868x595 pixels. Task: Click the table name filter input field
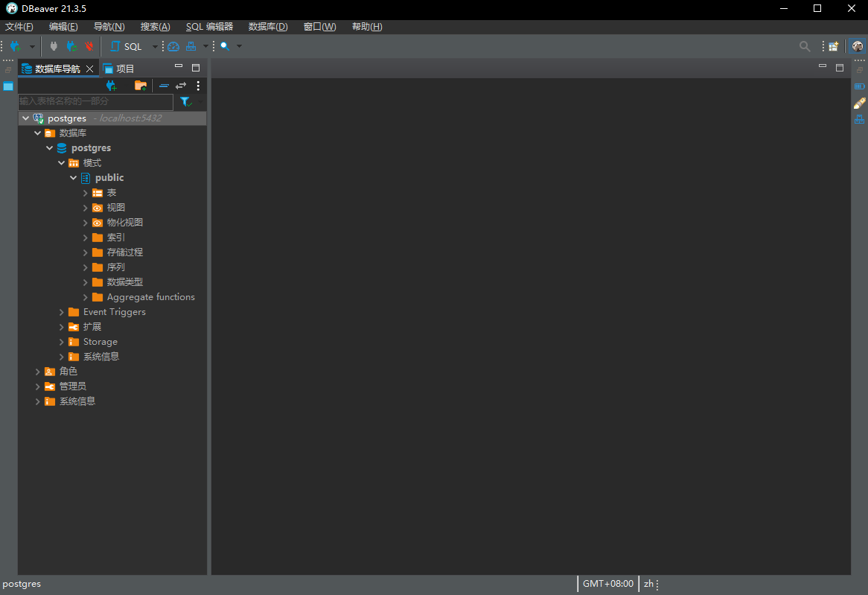pyautogui.click(x=95, y=101)
